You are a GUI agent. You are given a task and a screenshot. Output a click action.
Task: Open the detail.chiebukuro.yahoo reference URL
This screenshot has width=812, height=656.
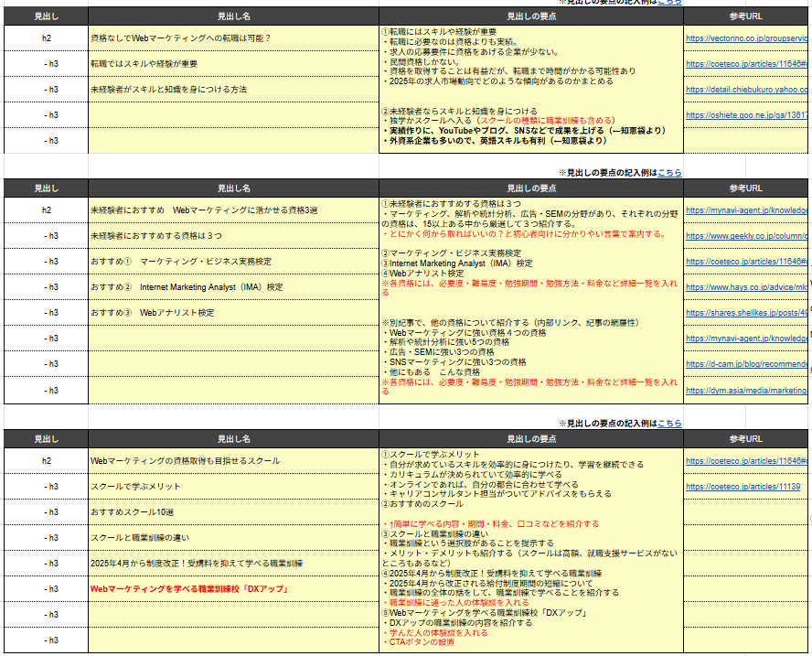pyautogui.click(x=746, y=90)
